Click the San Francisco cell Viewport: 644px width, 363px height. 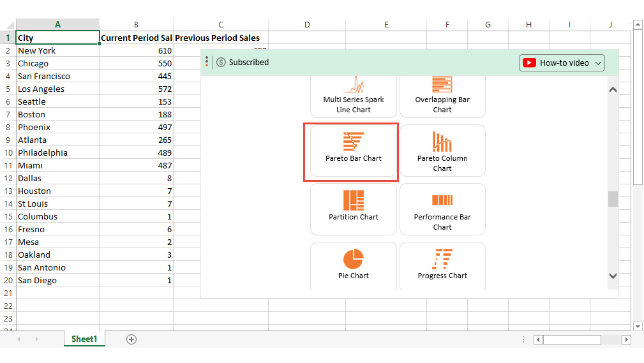(57, 76)
